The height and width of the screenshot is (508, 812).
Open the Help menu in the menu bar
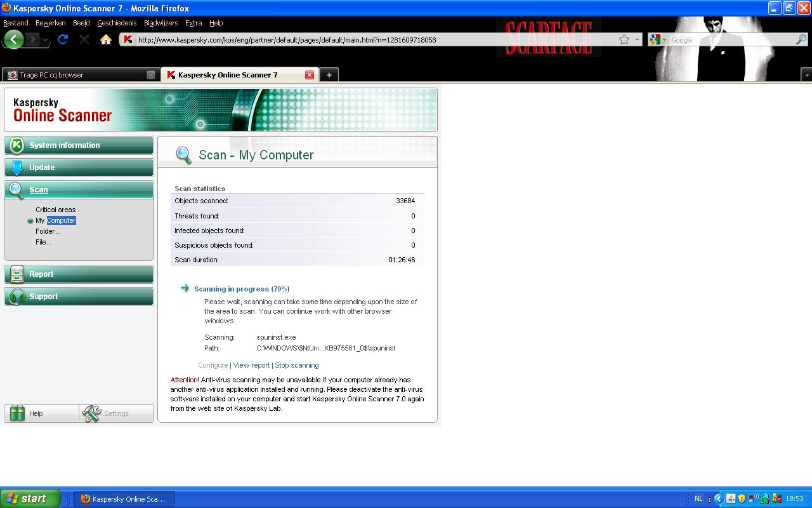[216, 23]
